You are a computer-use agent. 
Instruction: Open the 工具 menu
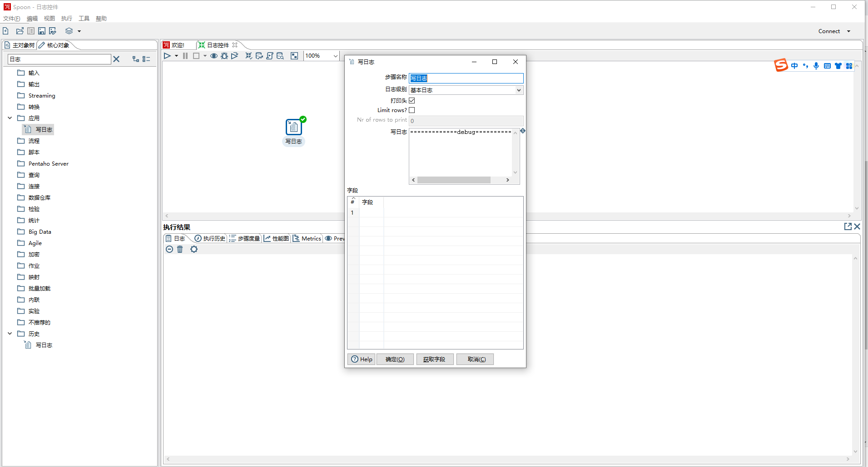[x=84, y=19]
